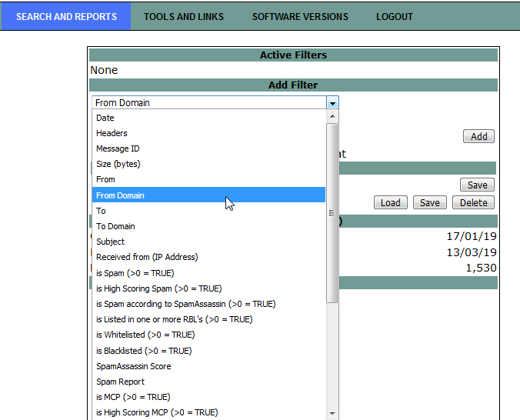
Task: Click the Save button beside Load
Action: click(430, 203)
